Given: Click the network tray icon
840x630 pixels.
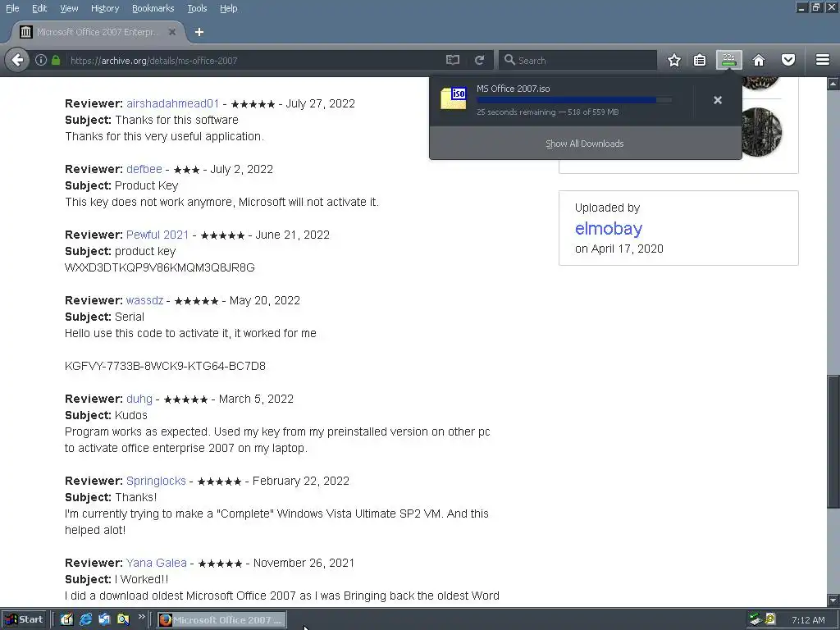Looking at the screenshot, I should (755, 619).
